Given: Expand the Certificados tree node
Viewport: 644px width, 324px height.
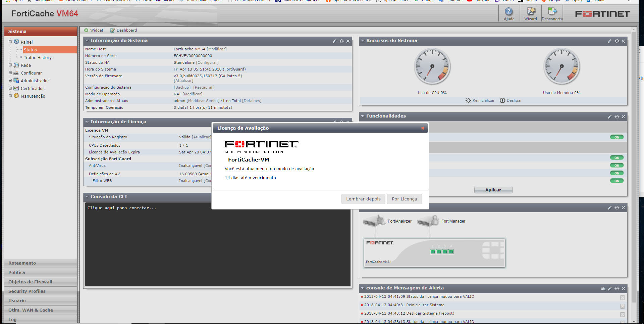Looking at the screenshot, I should (10, 88).
